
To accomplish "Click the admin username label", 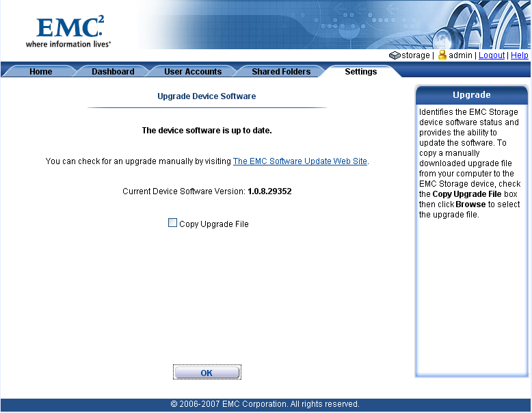I will pyautogui.click(x=460, y=55).
